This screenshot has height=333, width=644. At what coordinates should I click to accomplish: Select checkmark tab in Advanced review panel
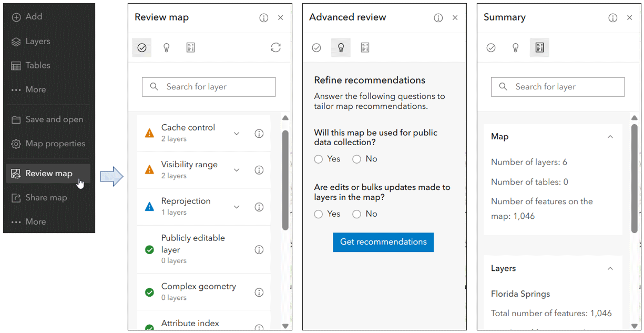[x=316, y=48]
